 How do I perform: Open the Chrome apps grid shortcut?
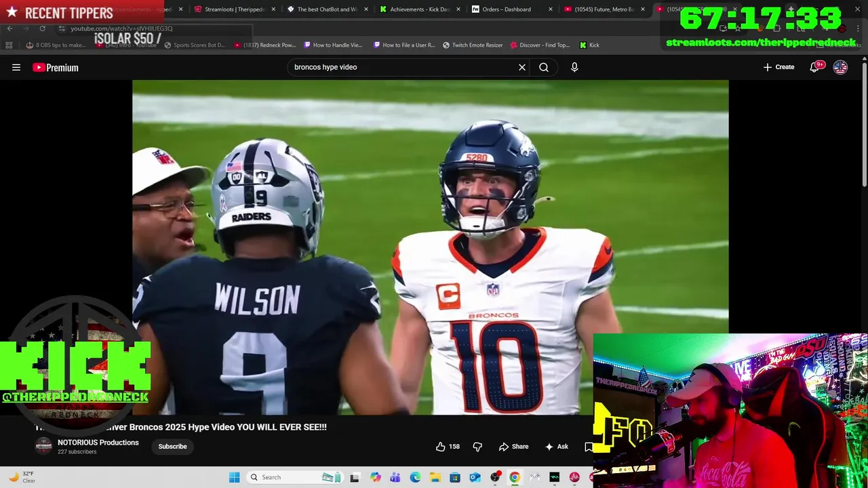(x=9, y=45)
